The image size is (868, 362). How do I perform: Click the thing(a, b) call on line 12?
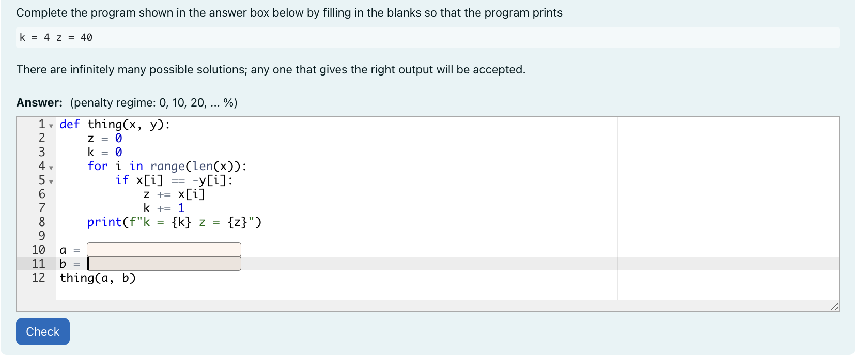(98, 278)
